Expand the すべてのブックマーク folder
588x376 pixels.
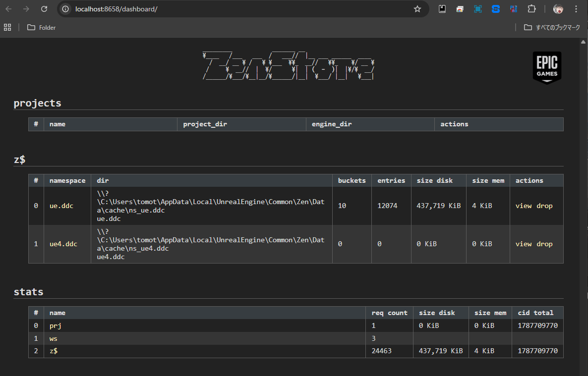pyautogui.click(x=552, y=28)
